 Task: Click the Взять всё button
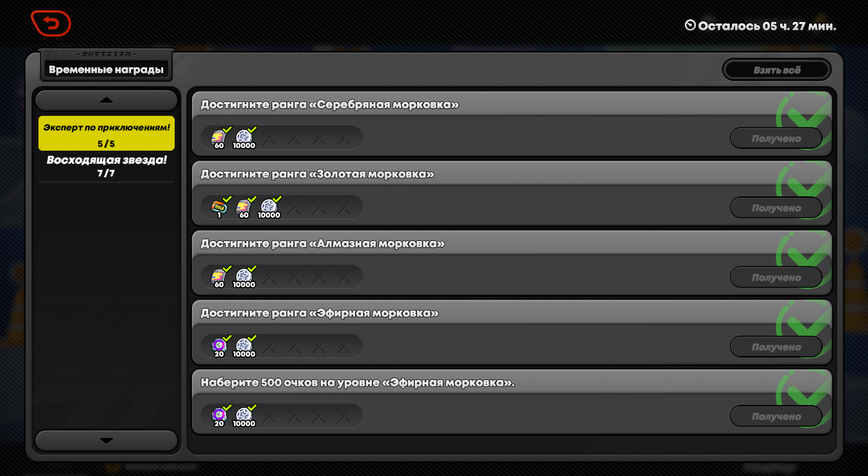(x=777, y=70)
